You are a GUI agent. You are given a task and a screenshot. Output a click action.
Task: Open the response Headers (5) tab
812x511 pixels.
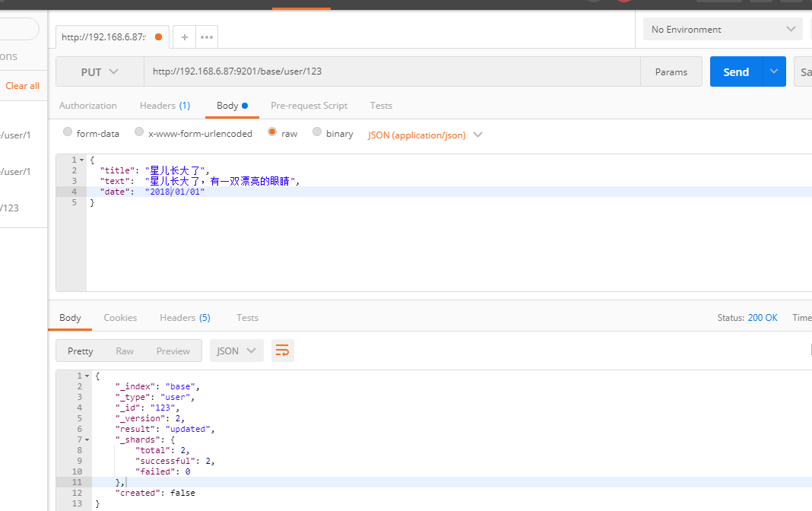click(x=185, y=317)
